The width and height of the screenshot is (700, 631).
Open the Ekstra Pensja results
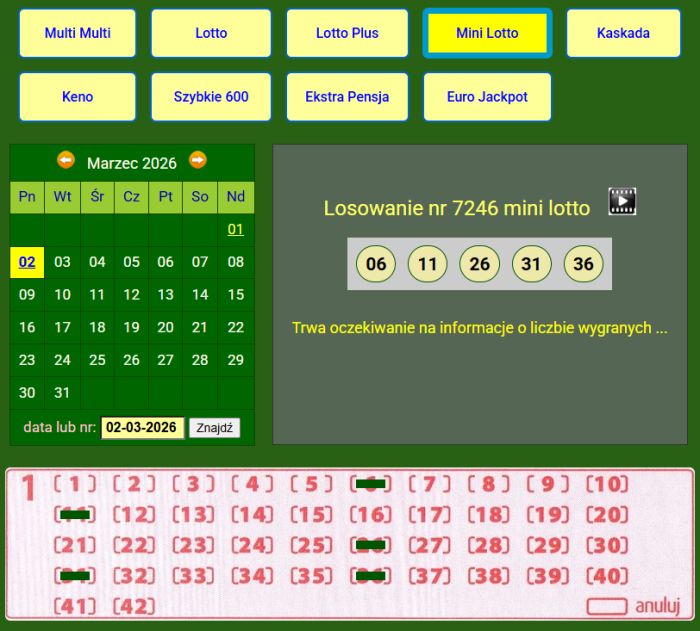click(x=347, y=97)
